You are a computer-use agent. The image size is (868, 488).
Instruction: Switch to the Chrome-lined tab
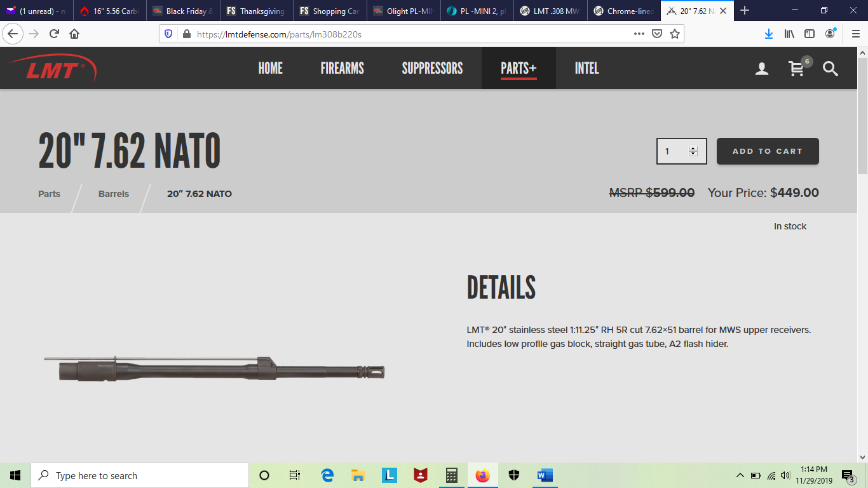[x=625, y=11]
